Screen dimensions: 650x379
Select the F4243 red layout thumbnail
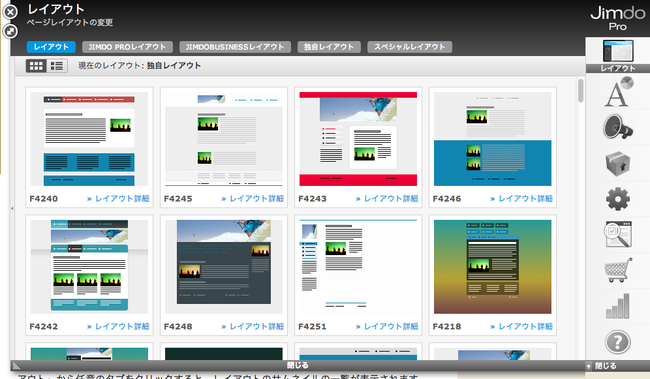click(358, 139)
